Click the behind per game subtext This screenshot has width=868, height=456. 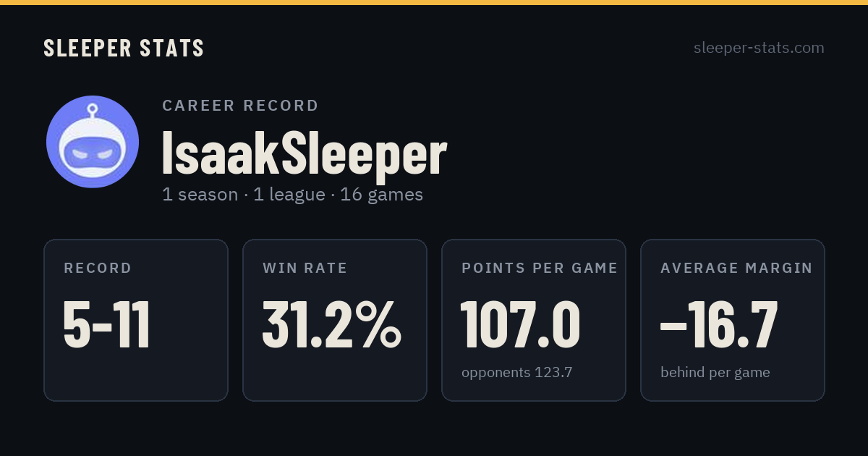[x=715, y=373]
